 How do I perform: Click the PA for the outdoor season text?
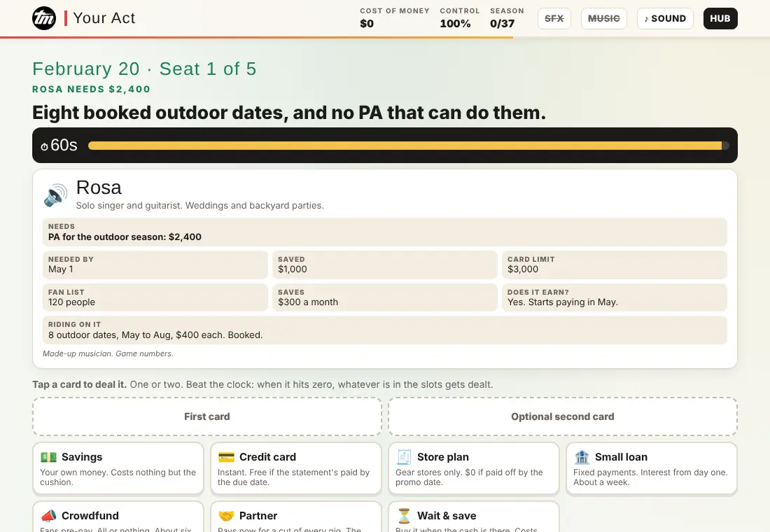[125, 237]
